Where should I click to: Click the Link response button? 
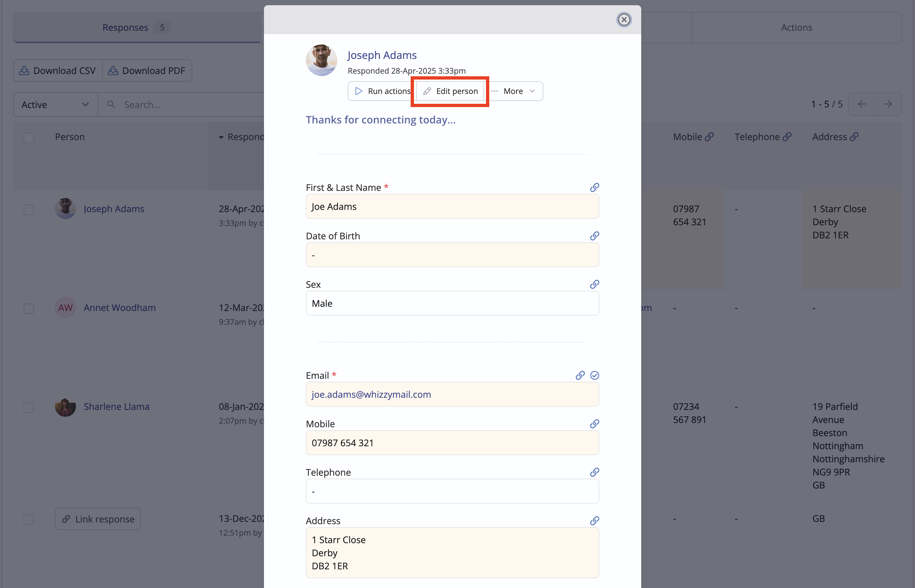click(x=98, y=519)
